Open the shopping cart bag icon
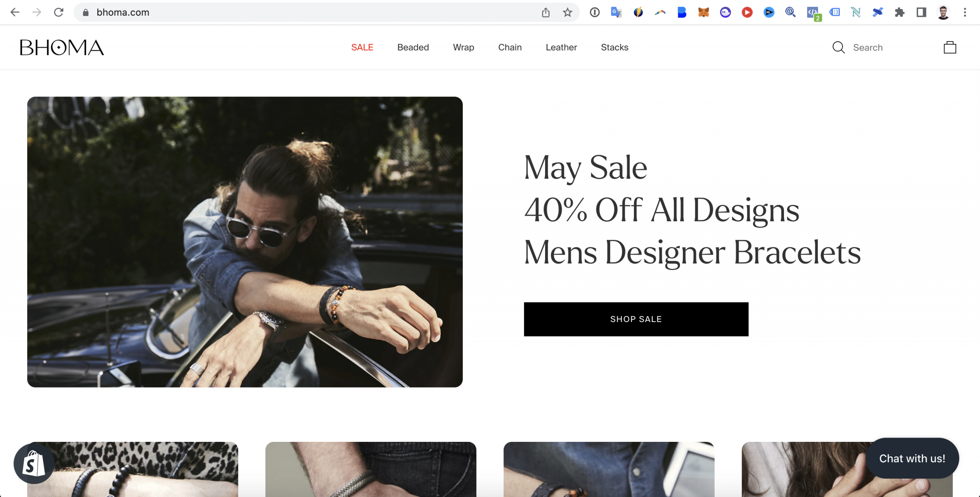Image resolution: width=980 pixels, height=497 pixels. pyautogui.click(x=950, y=47)
